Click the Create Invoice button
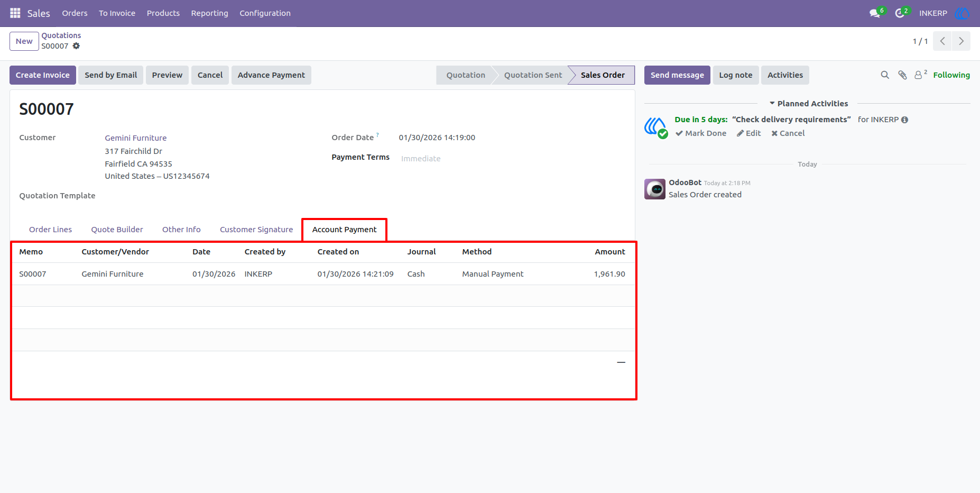This screenshot has height=493, width=980. pyautogui.click(x=43, y=75)
